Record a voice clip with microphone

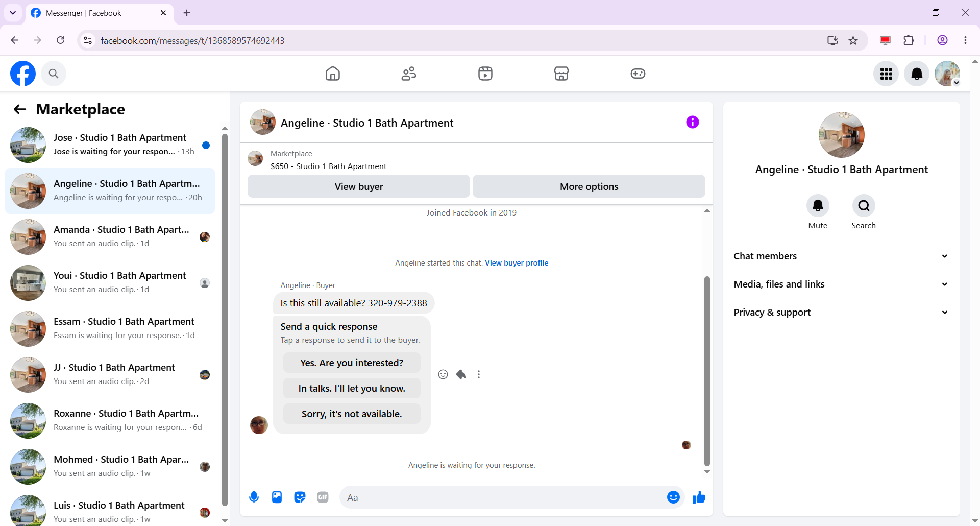pos(254,497)
